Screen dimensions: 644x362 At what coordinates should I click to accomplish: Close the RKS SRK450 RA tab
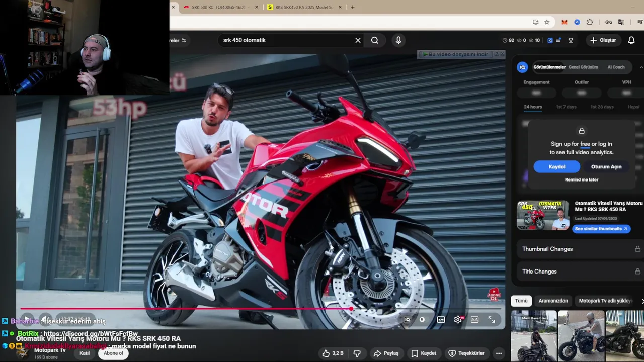tap(340, 7)
